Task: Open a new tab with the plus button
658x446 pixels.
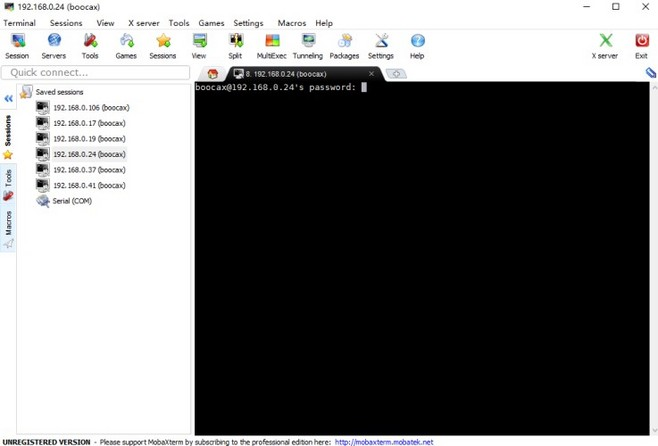Action: pyautogui.click(x=396, y=74)
